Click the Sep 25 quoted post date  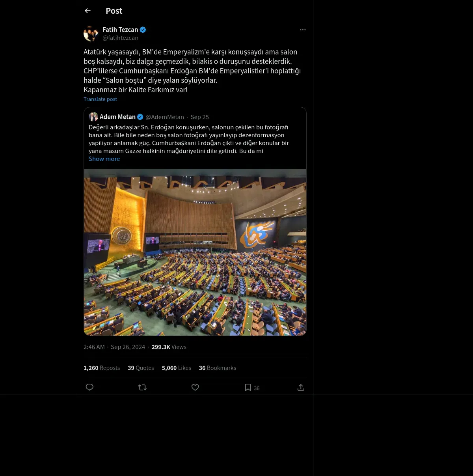200,117
